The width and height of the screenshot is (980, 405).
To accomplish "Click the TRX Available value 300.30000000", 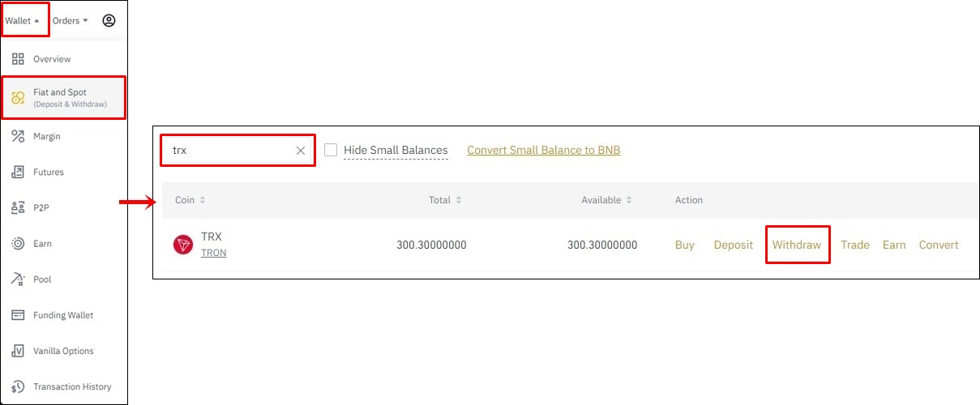I will (x=602, y=245).
